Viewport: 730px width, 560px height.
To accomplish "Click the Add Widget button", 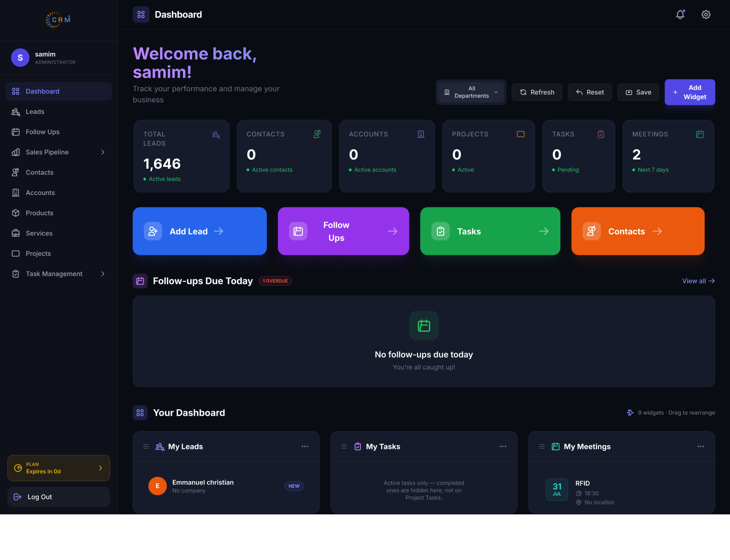I will click(x=690, y=92).
